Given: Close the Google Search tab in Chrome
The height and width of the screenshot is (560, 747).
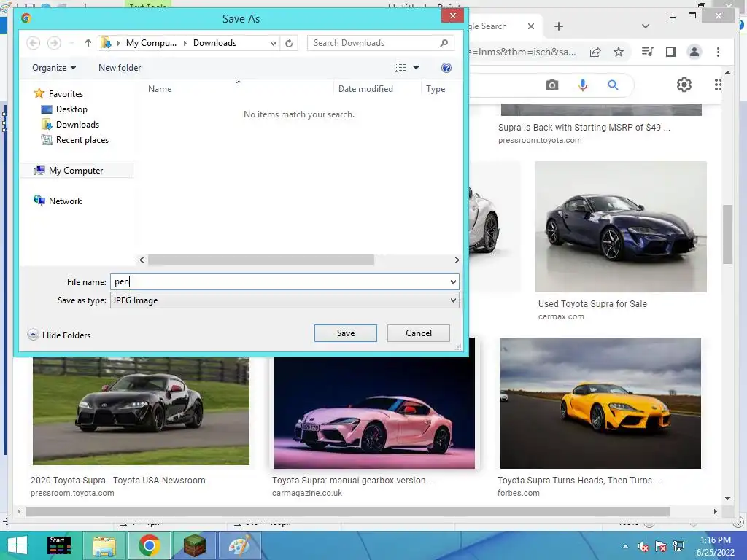Looking at the screenshot, I should [531, 26].
